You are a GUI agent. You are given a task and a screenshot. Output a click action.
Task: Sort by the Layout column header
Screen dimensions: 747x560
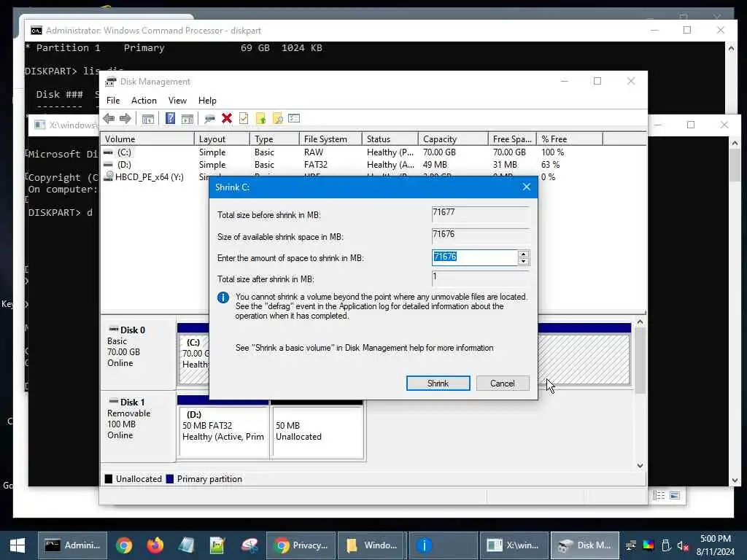[x=222, y=139]
